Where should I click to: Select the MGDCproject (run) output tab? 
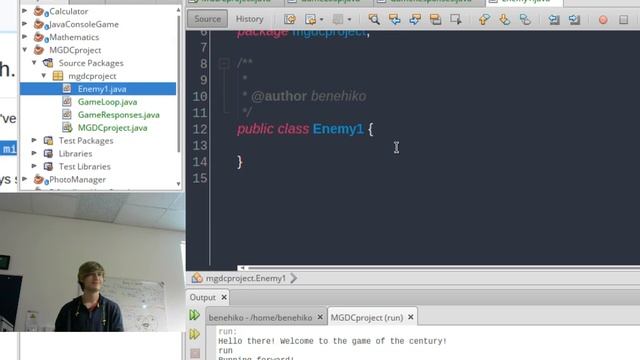367,317
